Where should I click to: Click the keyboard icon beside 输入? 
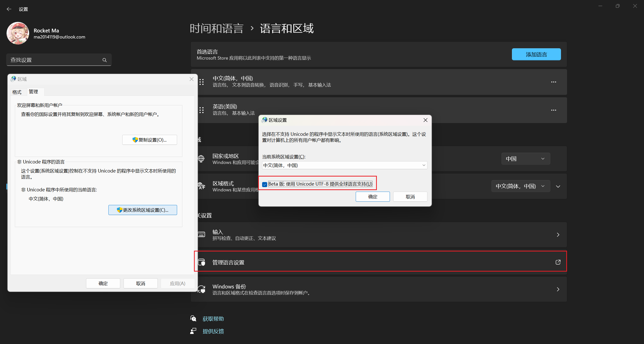point(202,234)
